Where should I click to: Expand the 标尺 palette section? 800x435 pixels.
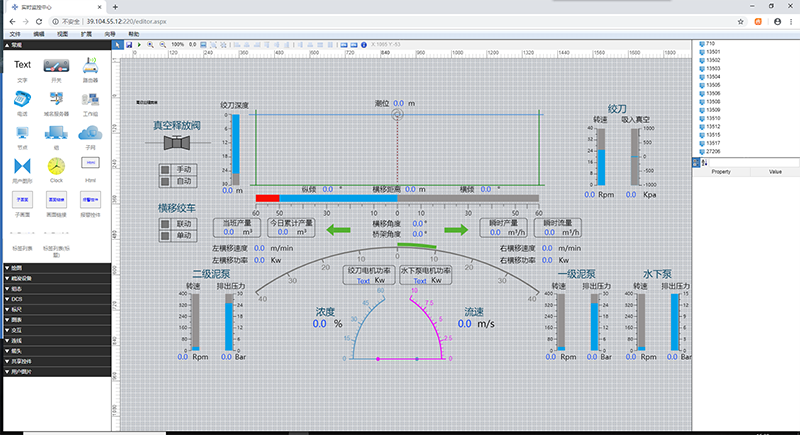click(17, 309)
